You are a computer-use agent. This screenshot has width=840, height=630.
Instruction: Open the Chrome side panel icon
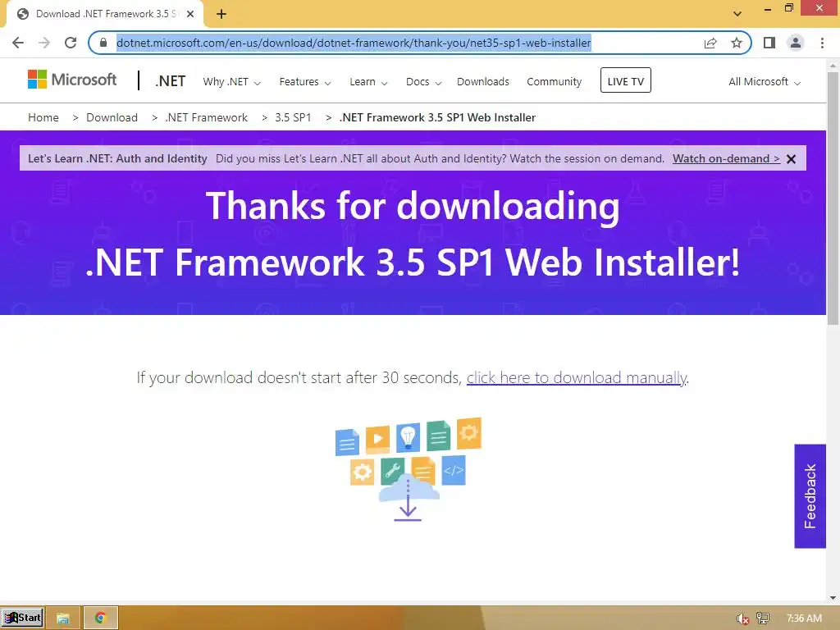pyautogui.click(x=769, y=43)
